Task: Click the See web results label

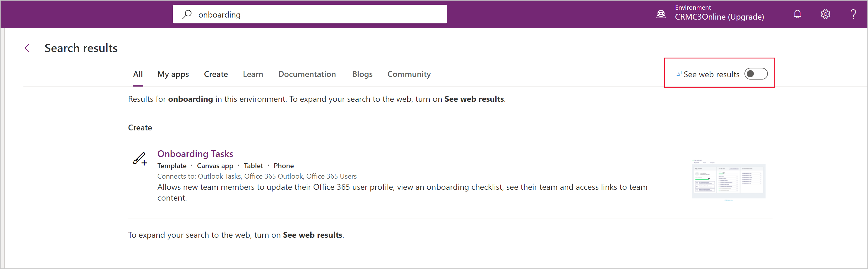Action: coord(711,74)
